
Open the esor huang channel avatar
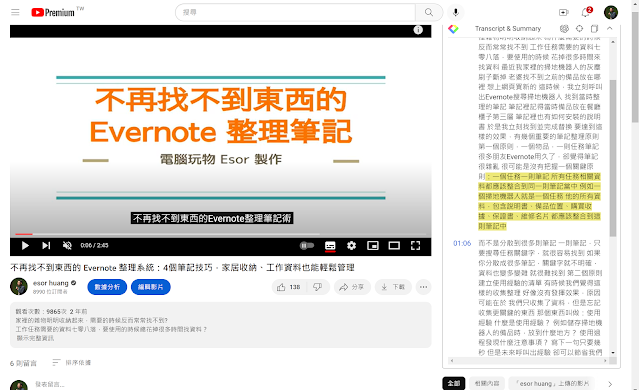coord(19,286)
